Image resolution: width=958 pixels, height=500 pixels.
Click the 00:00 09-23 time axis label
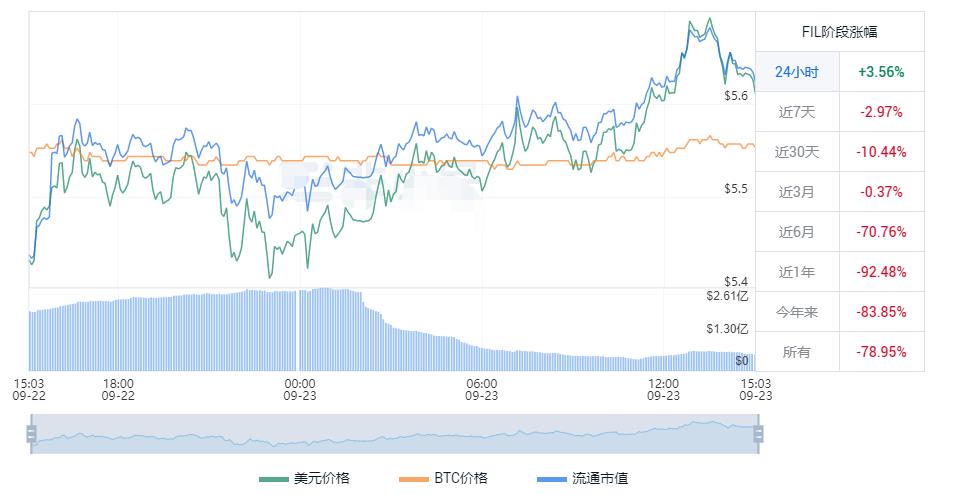300,389
